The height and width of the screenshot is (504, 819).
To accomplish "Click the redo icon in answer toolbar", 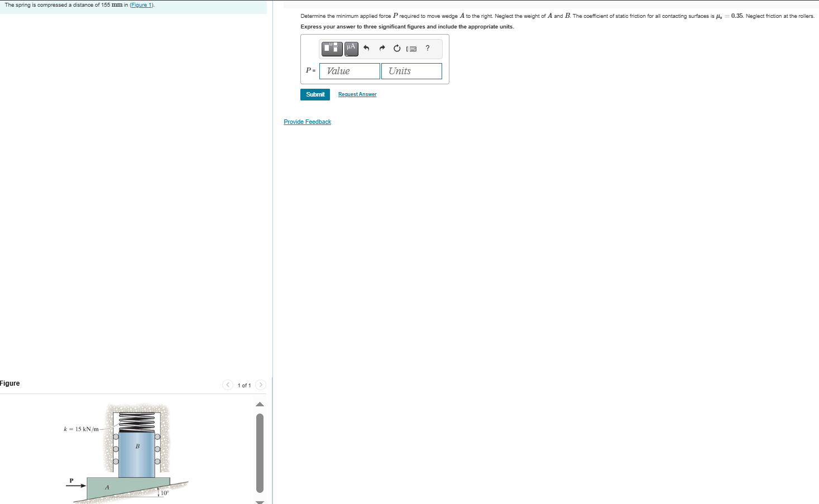I will point(381,49).
